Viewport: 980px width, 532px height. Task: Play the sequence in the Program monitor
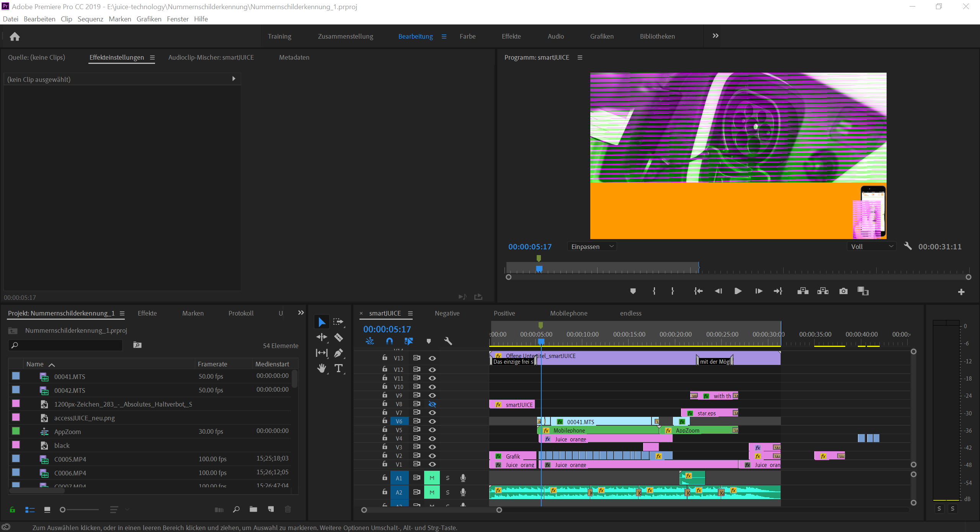pos(737,291)
